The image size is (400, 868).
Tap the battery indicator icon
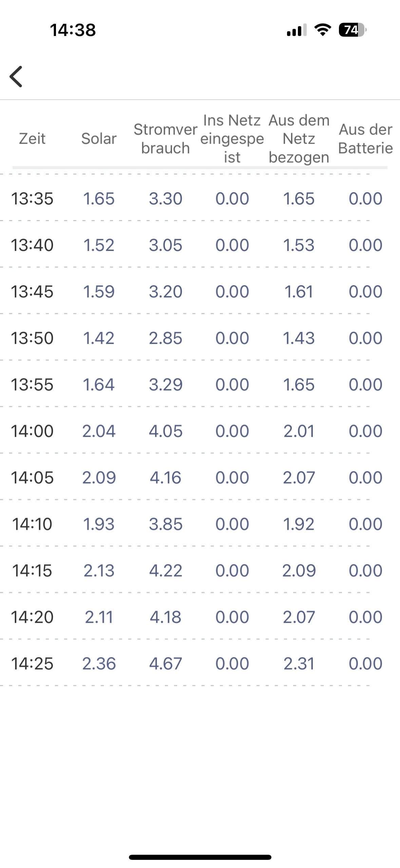(352, 30)
